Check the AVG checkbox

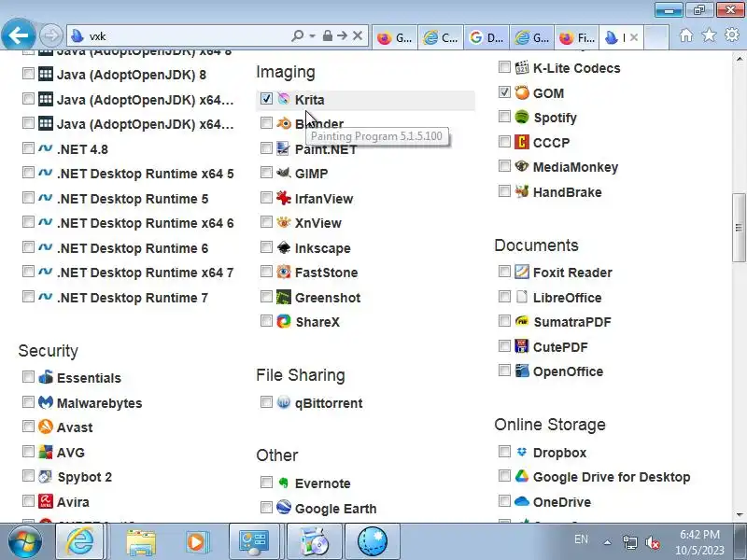[28, 452]
